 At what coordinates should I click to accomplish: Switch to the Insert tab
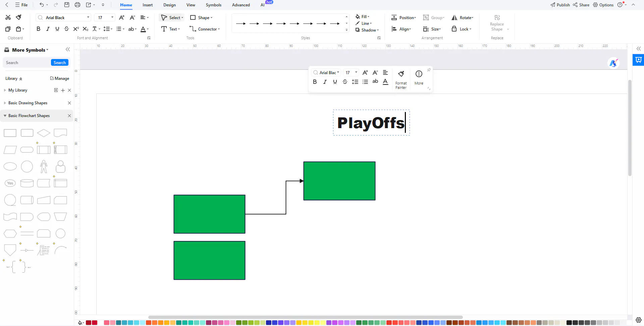(x=148, y=5)
